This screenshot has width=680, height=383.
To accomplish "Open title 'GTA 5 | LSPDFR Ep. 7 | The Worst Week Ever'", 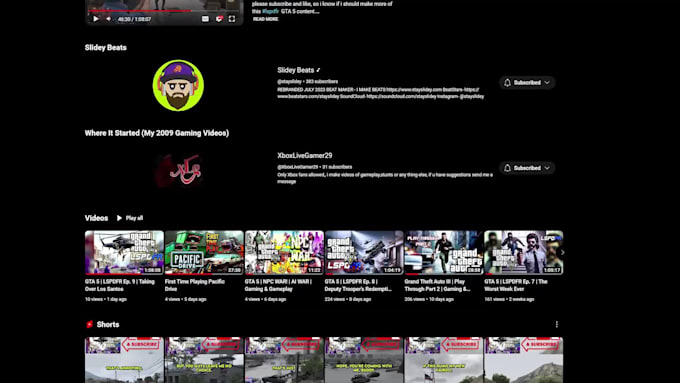I will pyautogui.click(x=516, y=285).
